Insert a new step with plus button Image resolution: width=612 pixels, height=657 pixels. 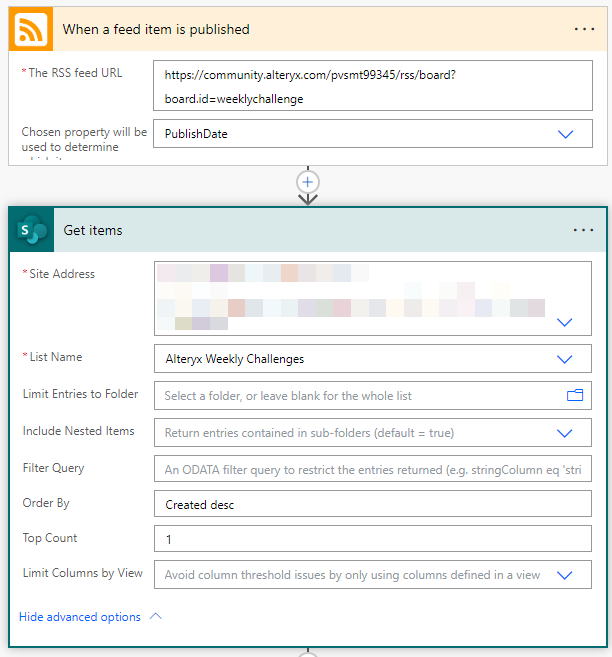coord(308,182)
